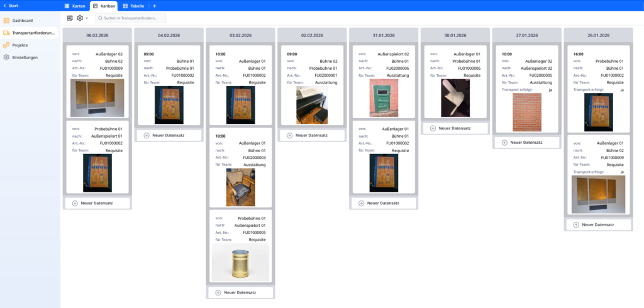Add a new view with the plus tab
Screen dimensions: 644x308
(x=155, y=6)
